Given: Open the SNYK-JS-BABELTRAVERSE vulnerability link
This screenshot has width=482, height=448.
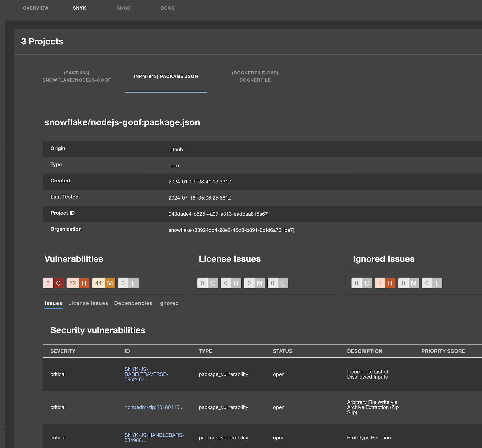Looking at the screenshot, I should pyautogui.click(x=146, y=374).
